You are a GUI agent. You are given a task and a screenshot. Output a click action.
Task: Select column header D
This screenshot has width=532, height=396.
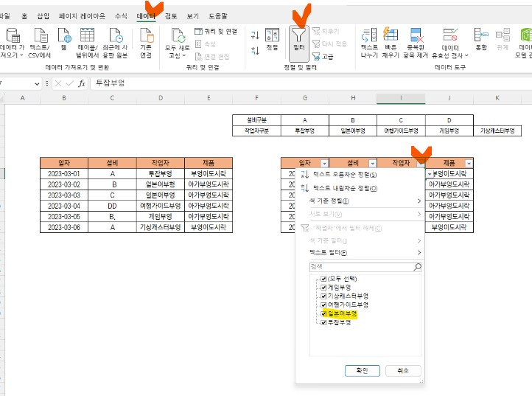[161, 98]
